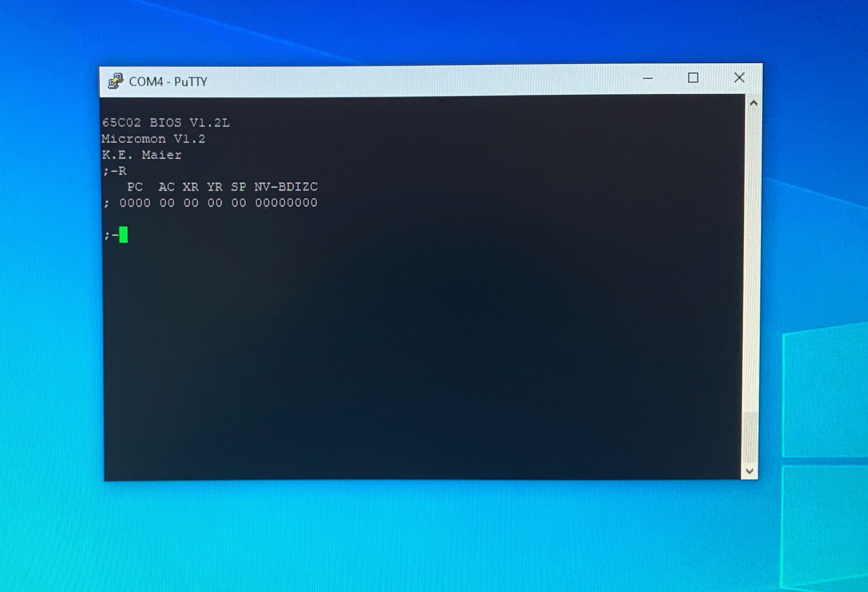The height and width of the screenshot is (592, 868).
Task: Click the COM4 - PuTTY title text
Action: pos(168,82)
